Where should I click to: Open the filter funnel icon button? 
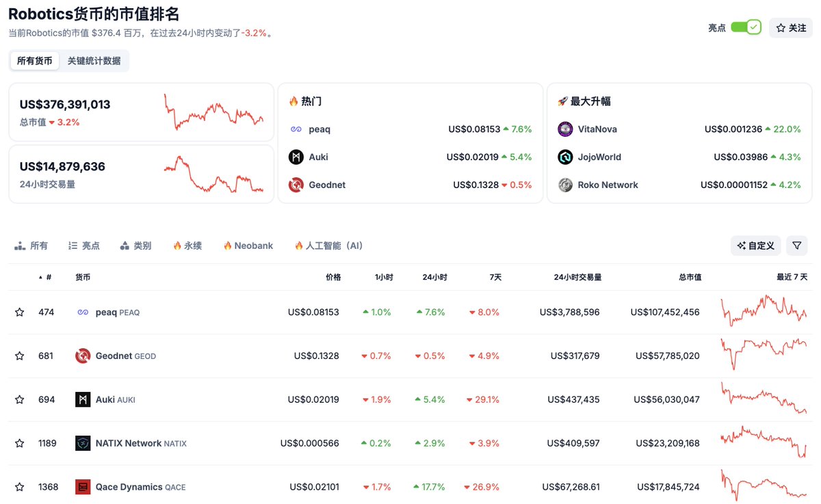(796, 246)
